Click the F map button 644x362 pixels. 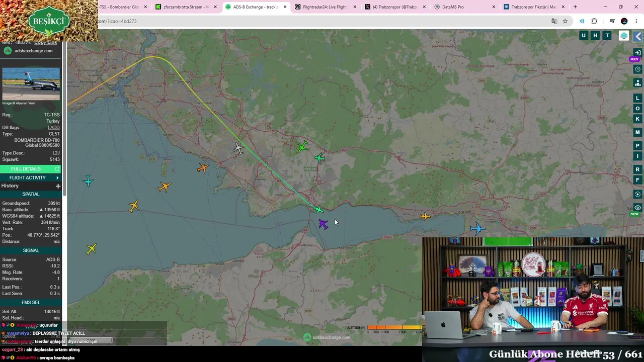coord(638,180)
